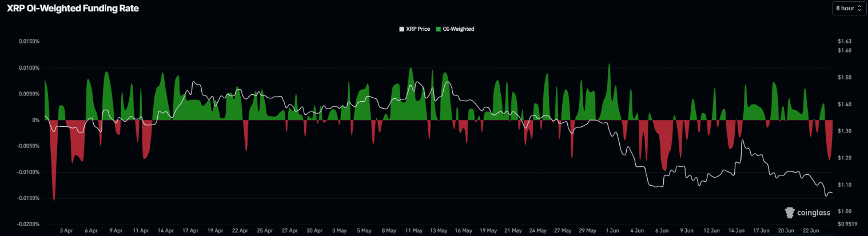Click the 22 Apr date label
The image size is (868, 236).
coord(240,230)
